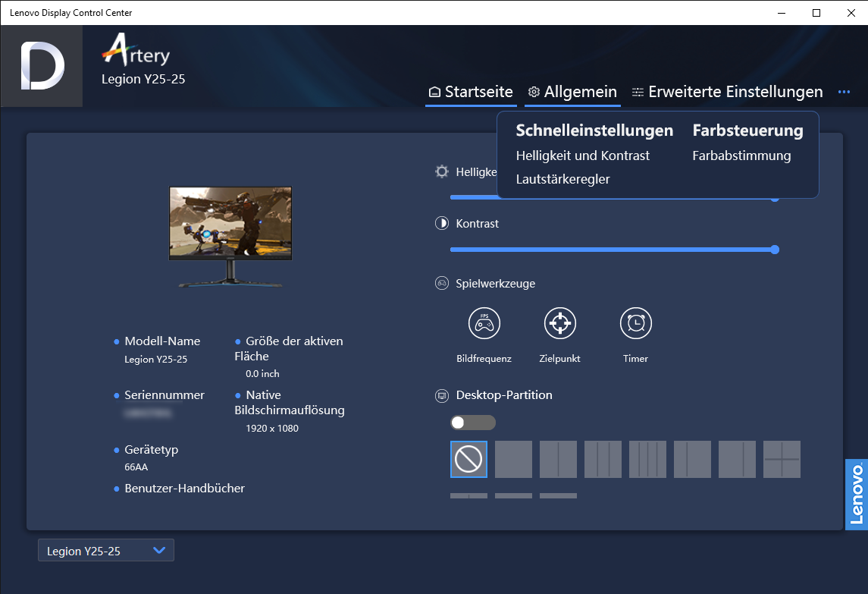This screenshot has height=594, width=868.
Task: Activate the Zielpunkt crosshair tool
Action: [560, 324]
